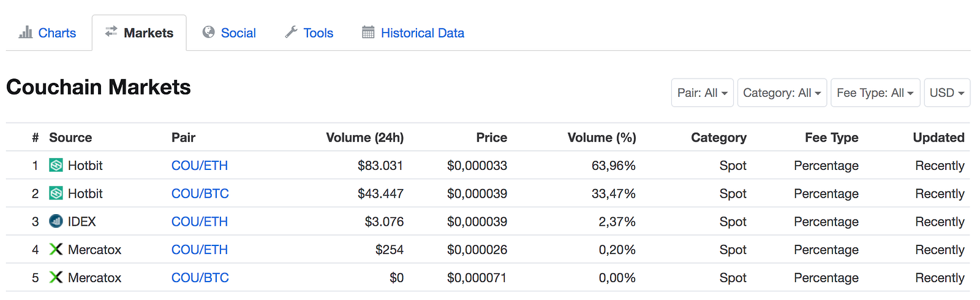Click the Mercatox logo in row 5
980x300 pixels.
56,278
